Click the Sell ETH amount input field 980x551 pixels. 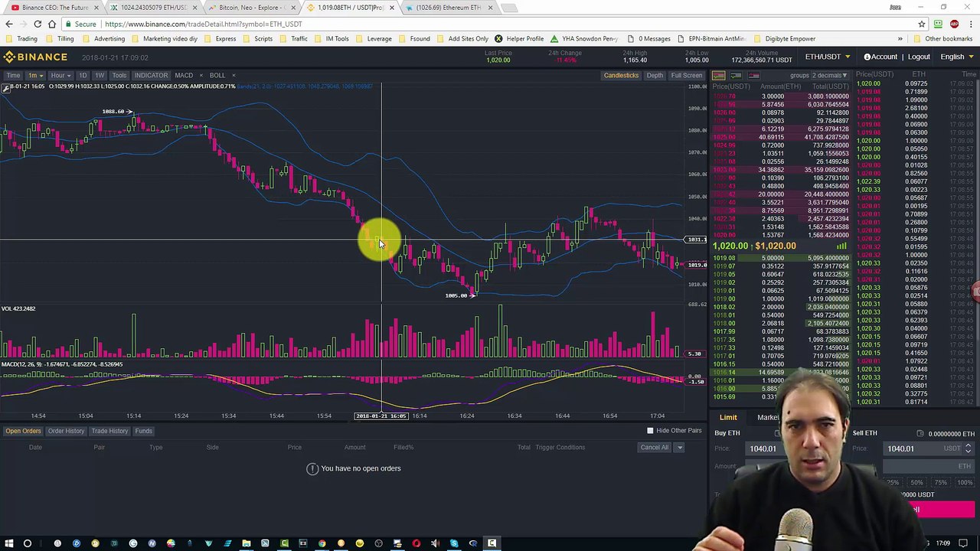tap(929, 466)
